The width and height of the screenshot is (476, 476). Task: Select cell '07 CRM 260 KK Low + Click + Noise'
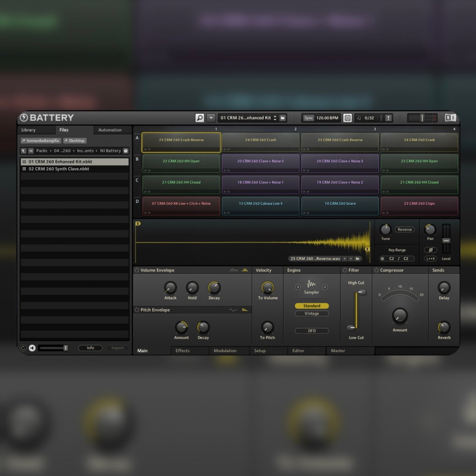coord(181,206)
